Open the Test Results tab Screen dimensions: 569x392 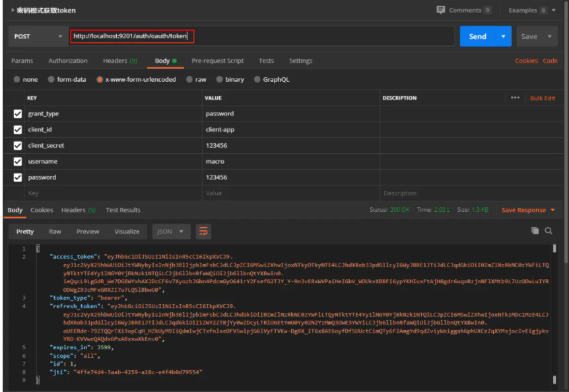tap(123, 210)
